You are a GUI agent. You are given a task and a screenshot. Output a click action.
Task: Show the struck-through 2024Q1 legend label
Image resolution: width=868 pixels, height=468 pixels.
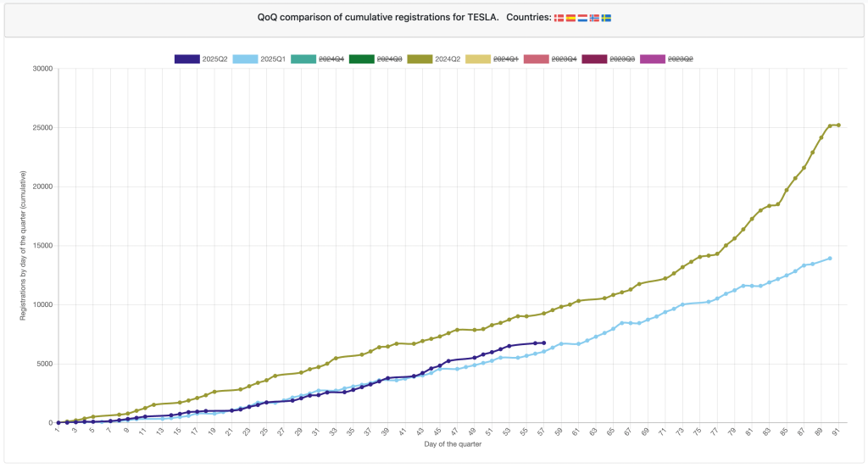coord(506,58)
